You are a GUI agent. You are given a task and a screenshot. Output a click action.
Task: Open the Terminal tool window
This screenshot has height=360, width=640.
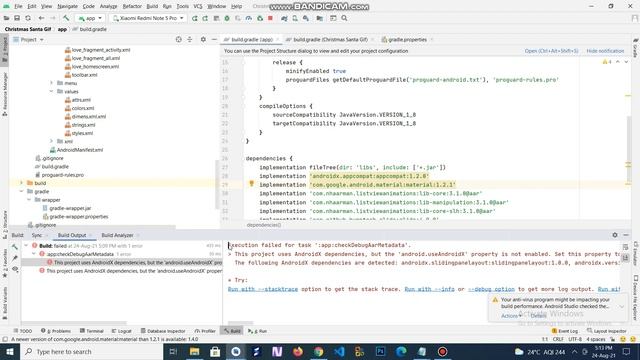click(91, 331)
